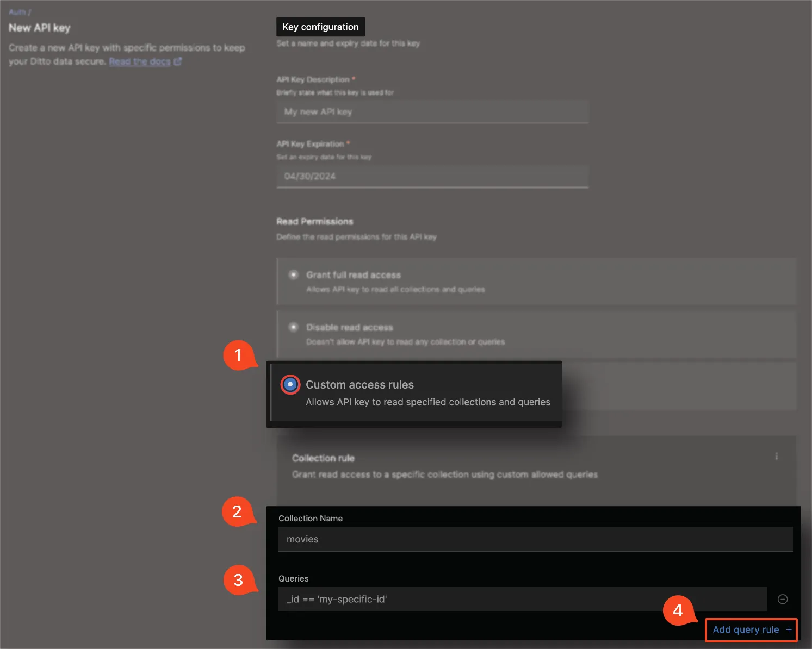Click the Key configuration heading
The image size is (812, 649).
point(320,27)
